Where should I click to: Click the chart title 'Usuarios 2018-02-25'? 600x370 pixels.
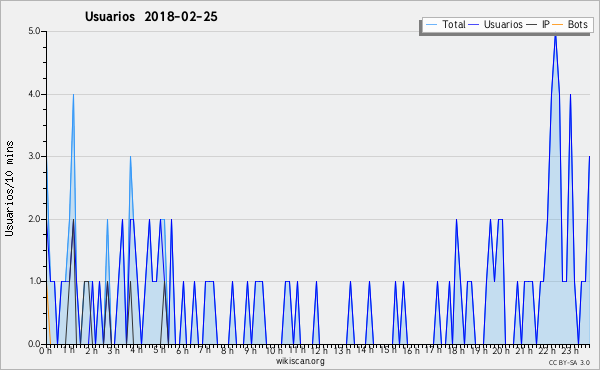click(x=151, y=16)
